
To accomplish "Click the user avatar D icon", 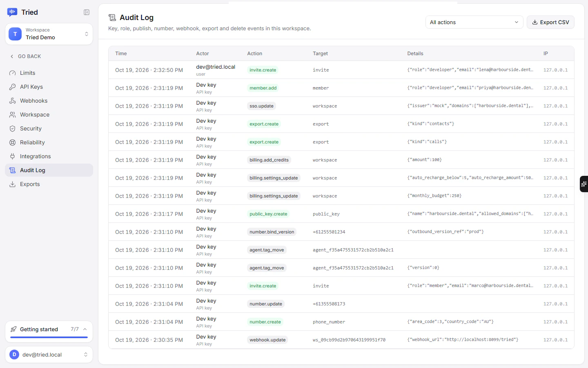I will coord(14,355).
